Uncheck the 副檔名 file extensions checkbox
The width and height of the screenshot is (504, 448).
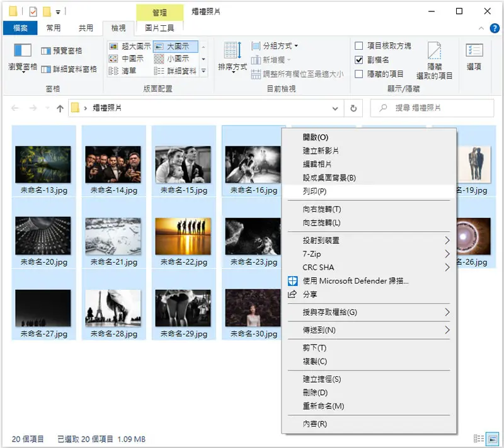(x=358, y=60)
